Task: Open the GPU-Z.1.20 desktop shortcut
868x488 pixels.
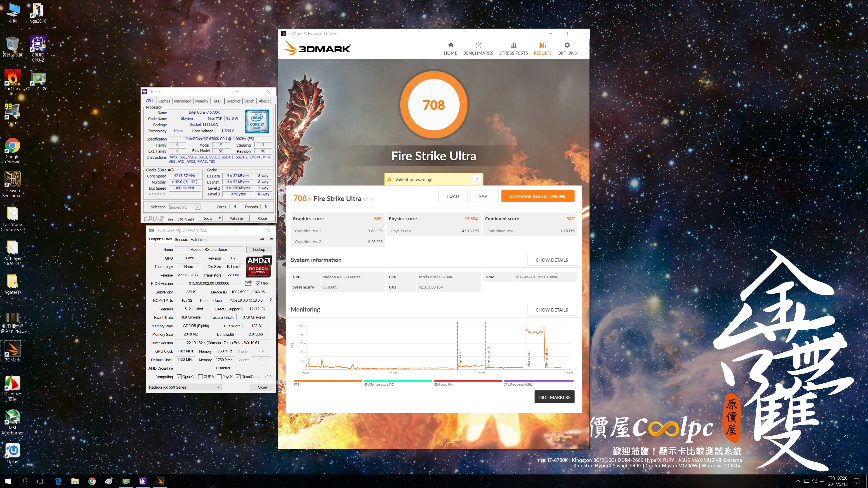Action: pyautogui.click(x=38, y=80)
